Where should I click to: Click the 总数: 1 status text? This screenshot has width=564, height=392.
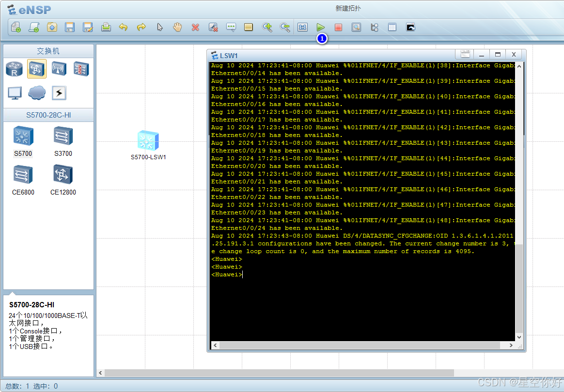pyautogui.click(x=17, y=386)
